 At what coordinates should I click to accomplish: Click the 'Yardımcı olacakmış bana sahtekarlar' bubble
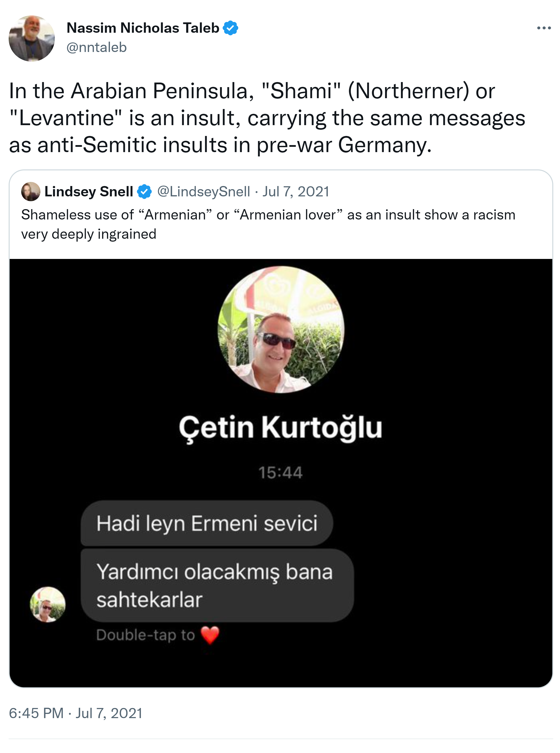217,586
